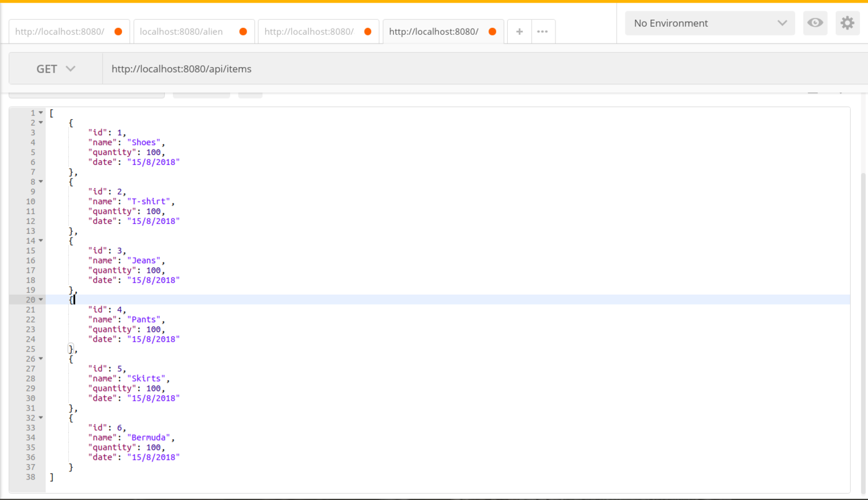The width and height of the screenshot is (868, 500).
Task: Collapse the Skirts JSON object
Action: [x=41, y=359]
